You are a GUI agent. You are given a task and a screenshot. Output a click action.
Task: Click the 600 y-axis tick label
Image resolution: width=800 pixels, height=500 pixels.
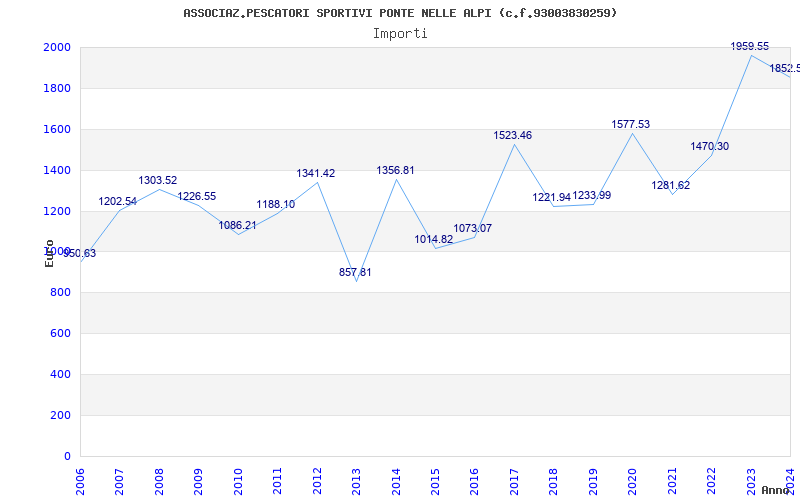[x=60, y=334]
